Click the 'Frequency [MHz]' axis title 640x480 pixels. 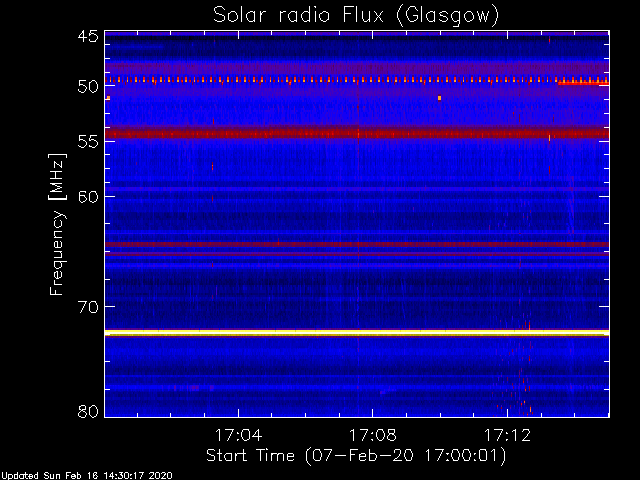[57, 224]
